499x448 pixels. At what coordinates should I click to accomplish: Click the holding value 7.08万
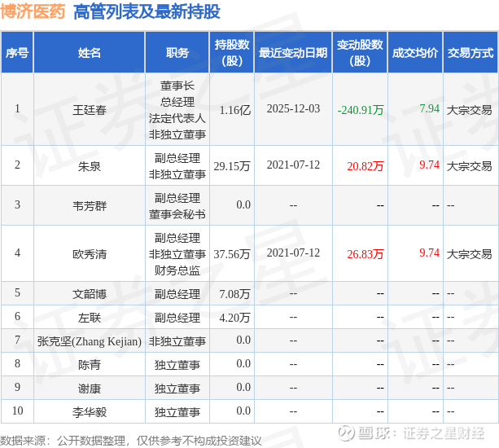[x=234, y=294]
